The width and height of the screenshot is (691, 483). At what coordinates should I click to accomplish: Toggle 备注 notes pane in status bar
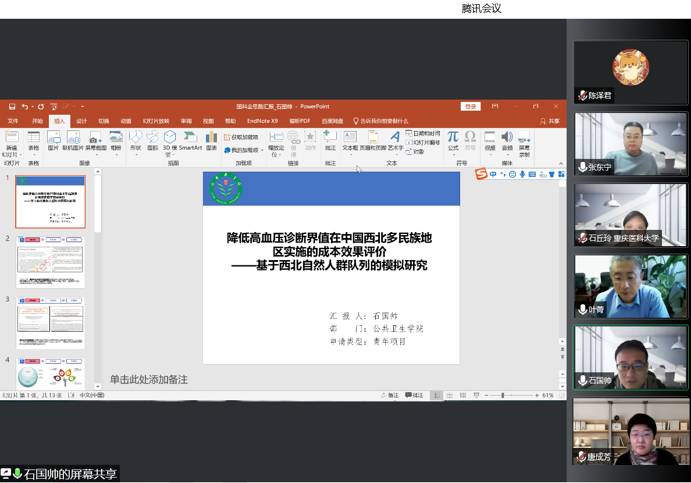390,395
